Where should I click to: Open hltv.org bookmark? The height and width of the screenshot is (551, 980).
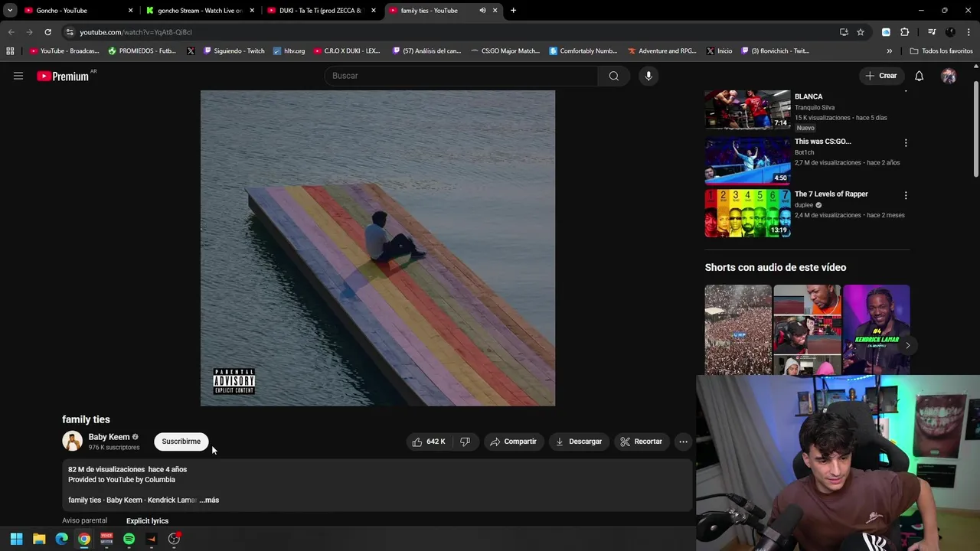[289, 51]
